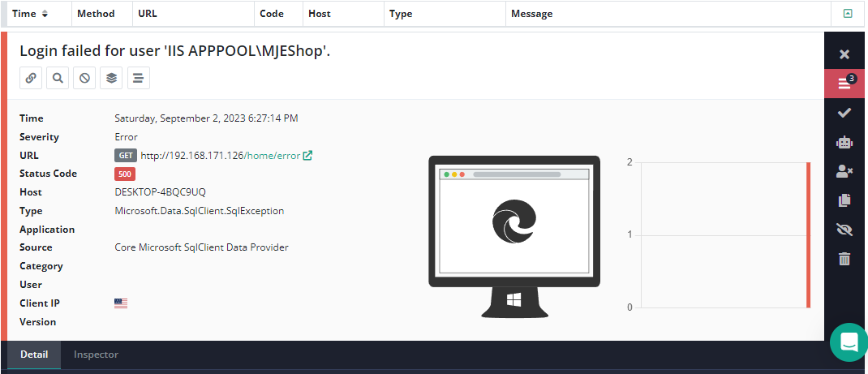Select the Core Microsoft SqlClient Data Provider text
Screen dimensions: 868x374
(201, 247)
